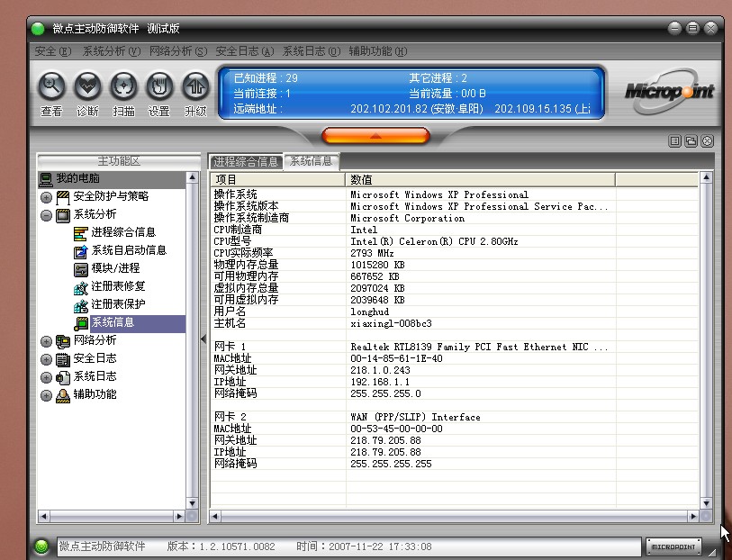Click the 安全日志 tree icon

coord(63,359)
